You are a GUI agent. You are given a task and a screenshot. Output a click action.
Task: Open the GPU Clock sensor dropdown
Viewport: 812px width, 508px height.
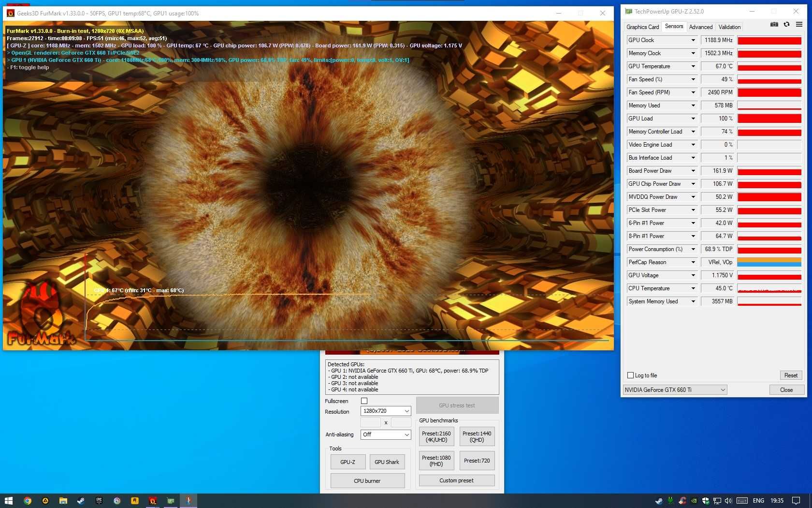point(693,40)
